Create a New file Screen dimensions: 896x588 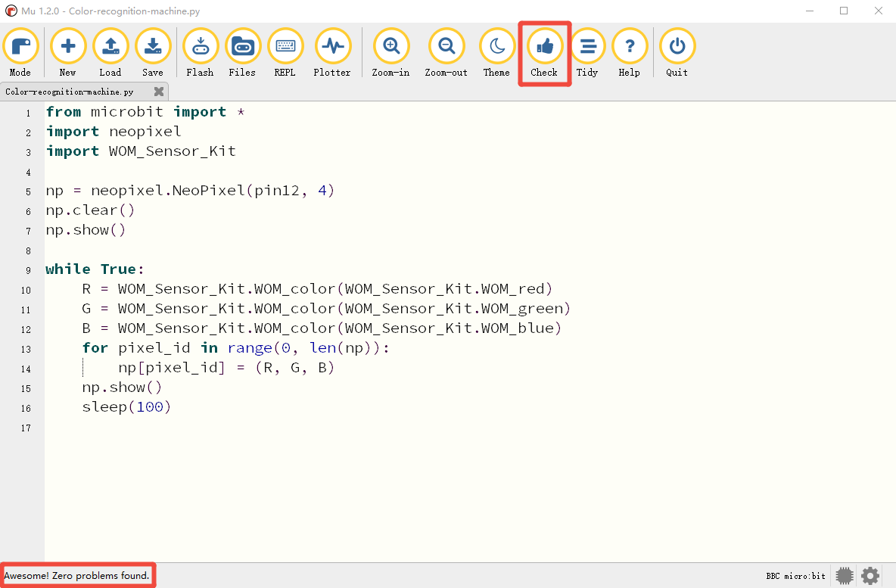pyautogui.click(x=68, y=52)
